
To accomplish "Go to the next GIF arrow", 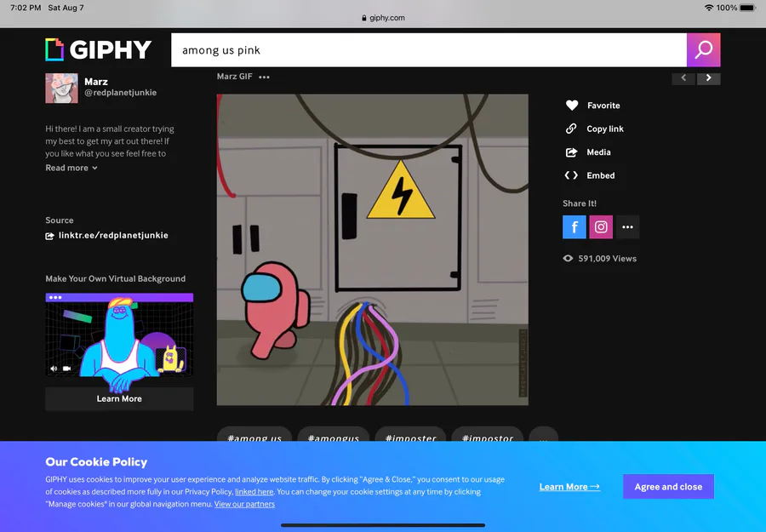I will pyautogui.click(x=708, y=78).
